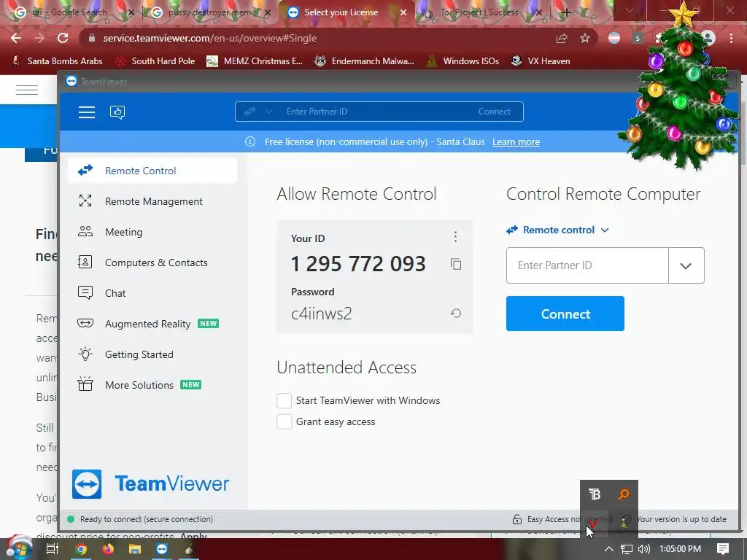Open the webpage hamburger menu behind TeamViewer
Image resolution: width=747 pixels, height=560 pixels.
27,90
